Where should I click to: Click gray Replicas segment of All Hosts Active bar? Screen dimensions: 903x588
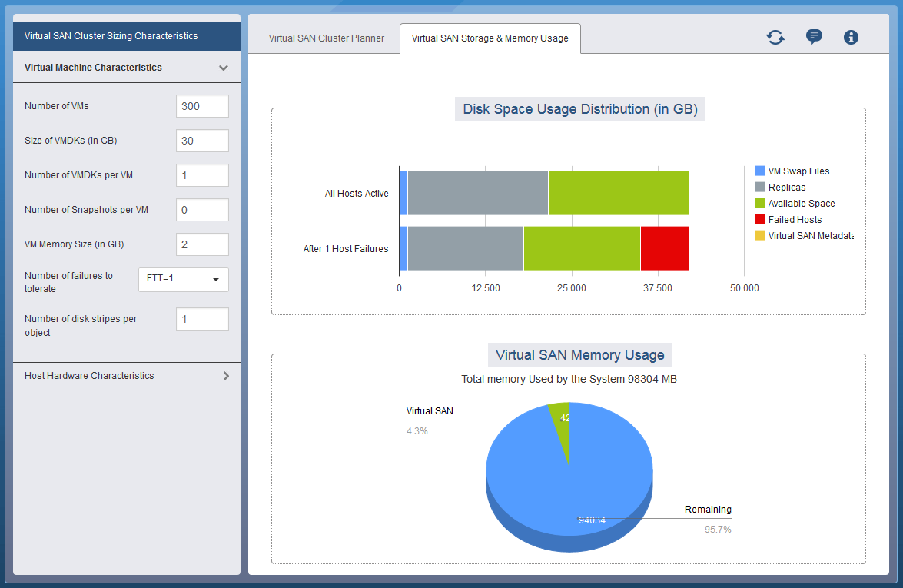point(478,193)
